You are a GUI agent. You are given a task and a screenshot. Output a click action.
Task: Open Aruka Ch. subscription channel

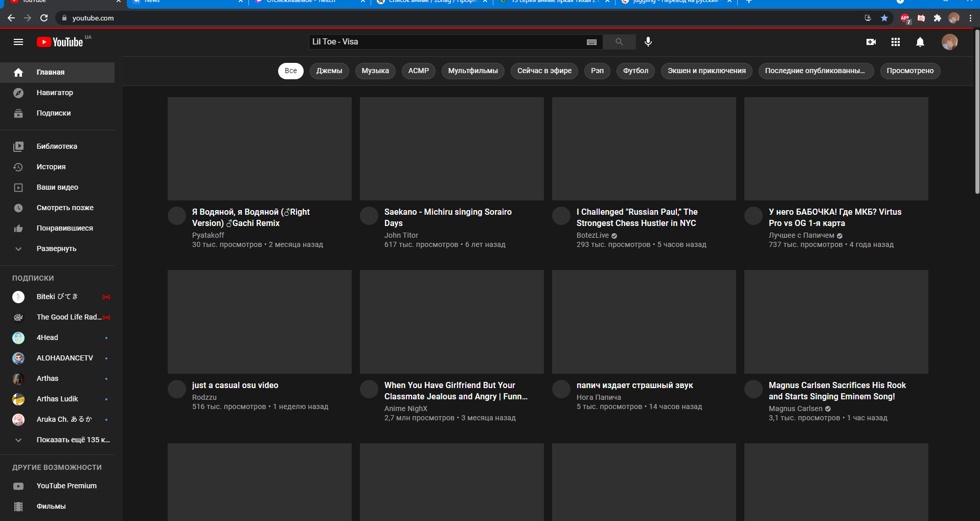[57, 419]
